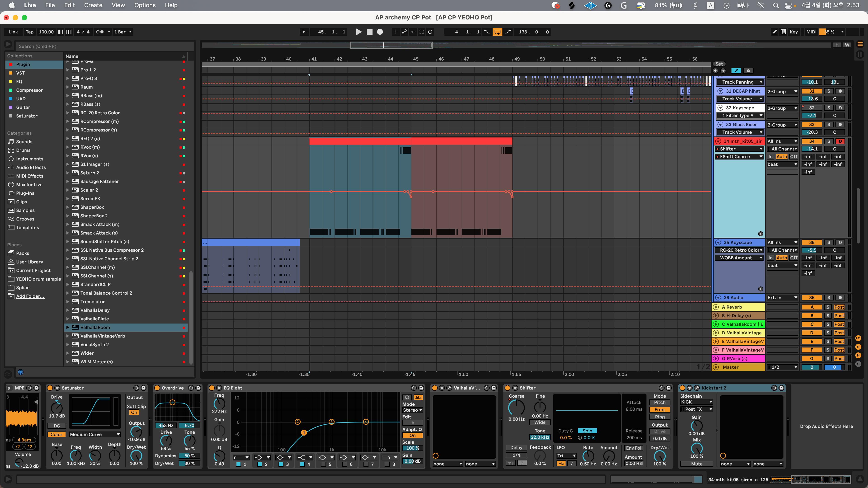Open Kickstart 2 plugin window wrench
Image resolution: width=868 pixels, height=488 pixels.
tap(697, 388)
